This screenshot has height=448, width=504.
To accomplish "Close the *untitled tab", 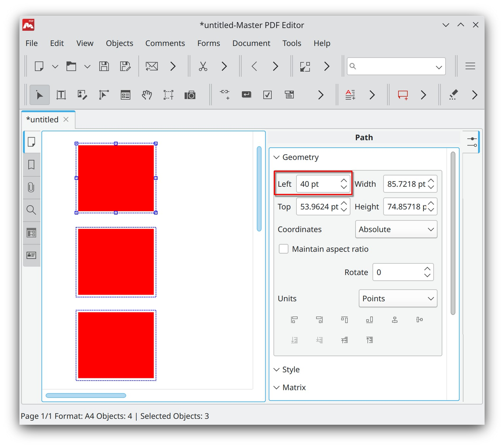I will pyautogui.click(x=66, y=120).
